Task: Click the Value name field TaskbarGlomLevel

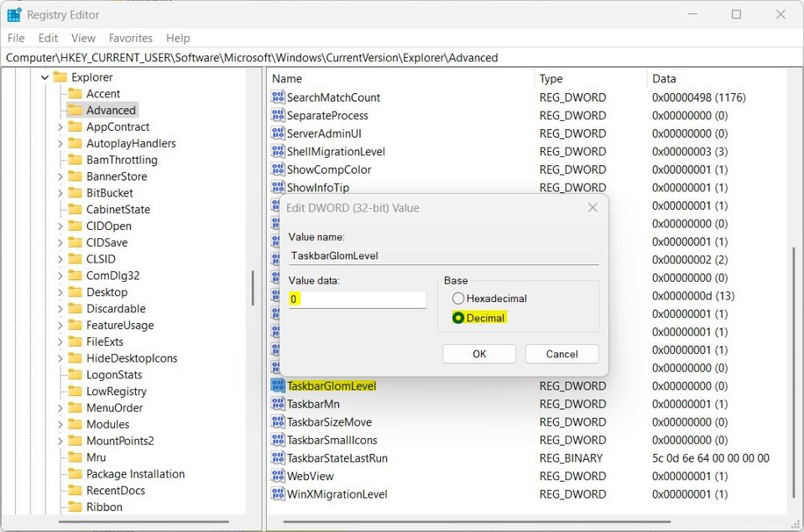Action: (443, 256)
